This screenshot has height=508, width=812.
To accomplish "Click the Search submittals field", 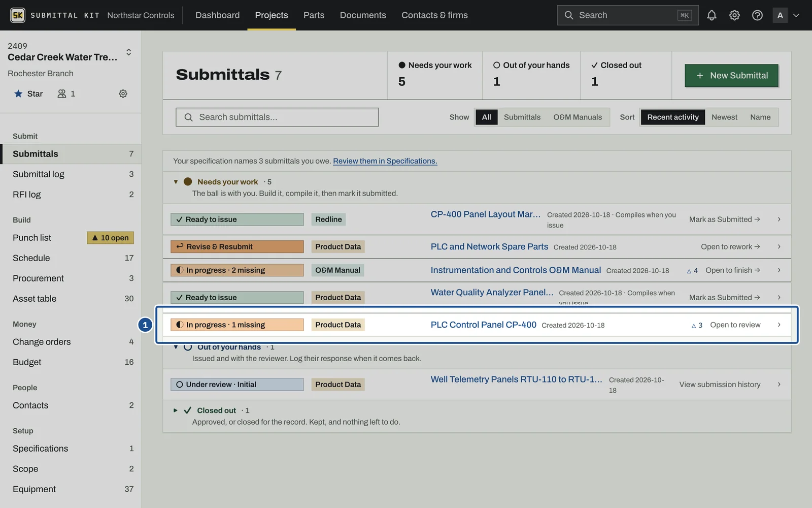I will [277, 117].
